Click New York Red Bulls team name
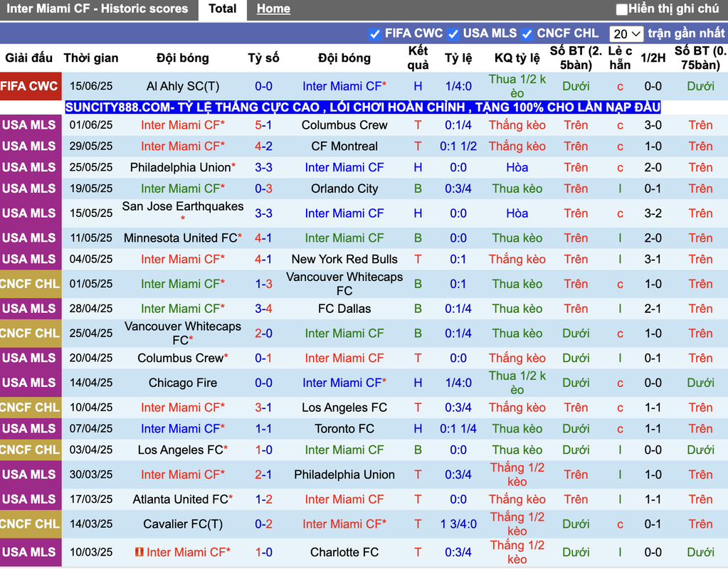 click(x=344, y=260)
